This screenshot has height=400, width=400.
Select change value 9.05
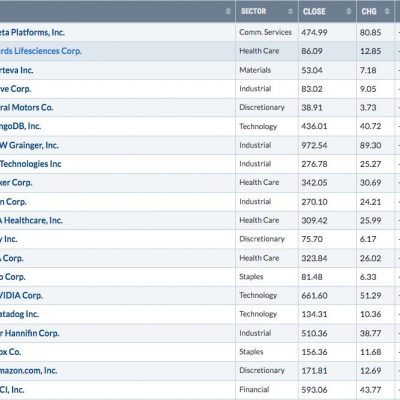(368, 89)
